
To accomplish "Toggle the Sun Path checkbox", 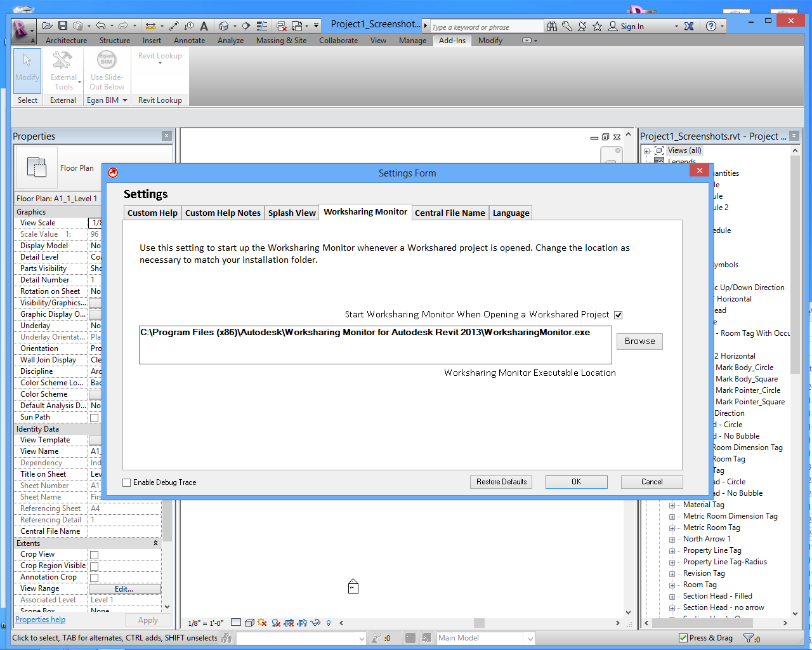I will click(x=94, y=418).
